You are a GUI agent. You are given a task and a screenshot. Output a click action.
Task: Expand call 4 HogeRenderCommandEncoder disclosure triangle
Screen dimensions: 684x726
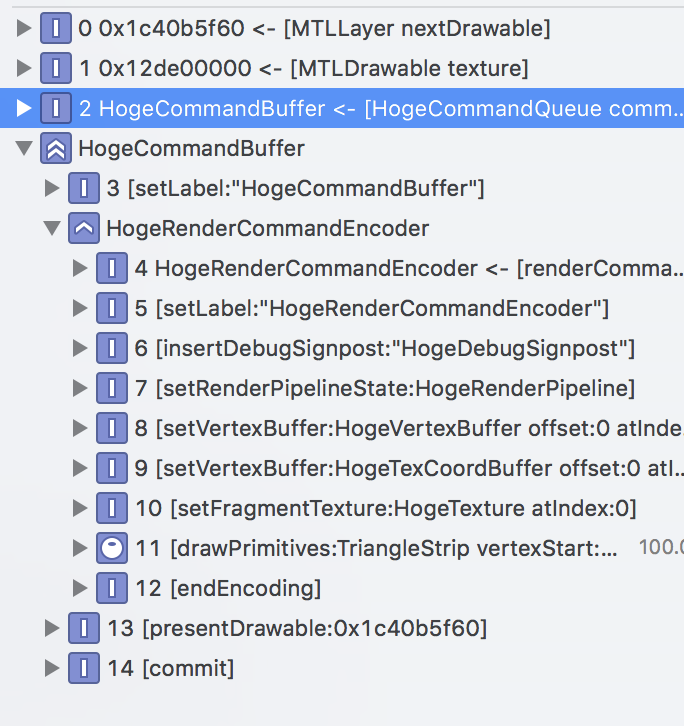click(80, 268)
